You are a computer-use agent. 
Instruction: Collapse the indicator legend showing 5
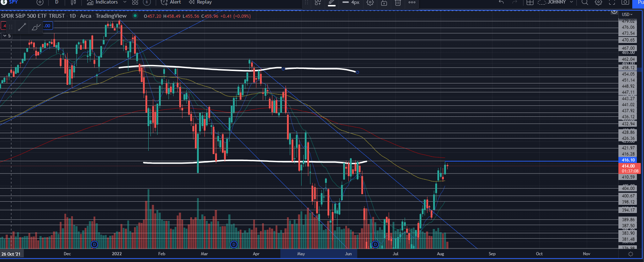pos(7,36)
